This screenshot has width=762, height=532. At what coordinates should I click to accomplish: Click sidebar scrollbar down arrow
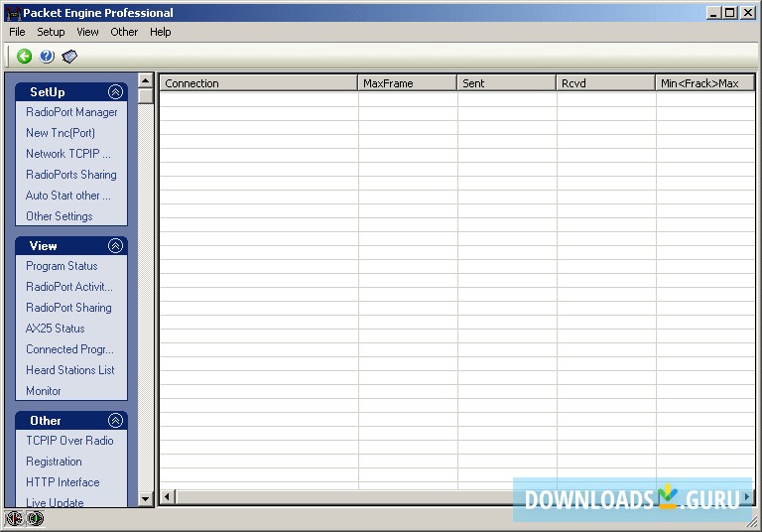(146, 498)
